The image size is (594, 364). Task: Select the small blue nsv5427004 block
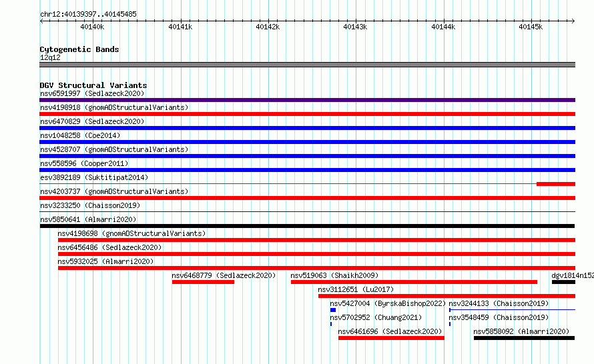pos(333,310)
